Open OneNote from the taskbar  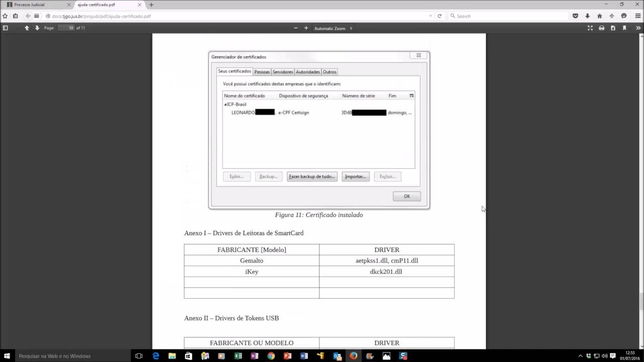[255, 356]
